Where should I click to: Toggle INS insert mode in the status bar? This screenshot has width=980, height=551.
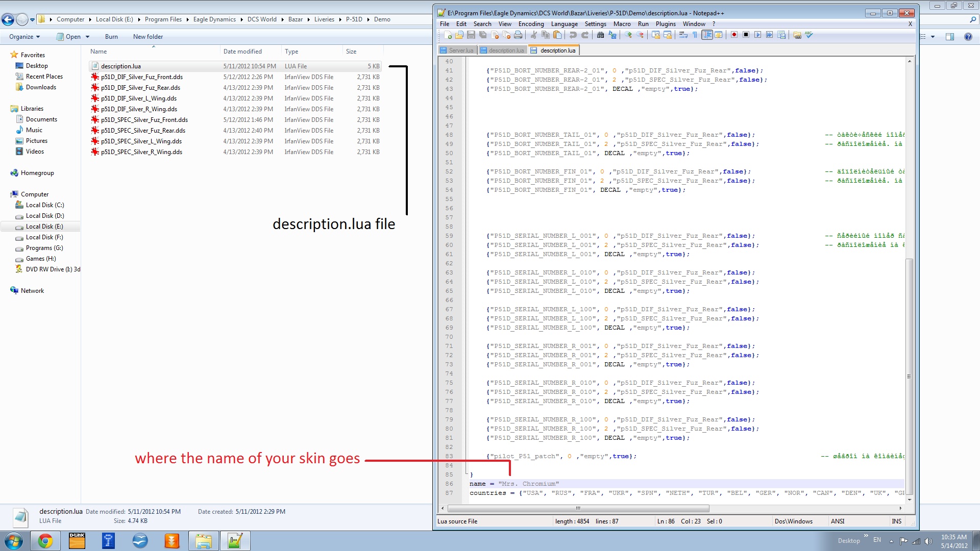pyautogui.click(x=896, y=521)
